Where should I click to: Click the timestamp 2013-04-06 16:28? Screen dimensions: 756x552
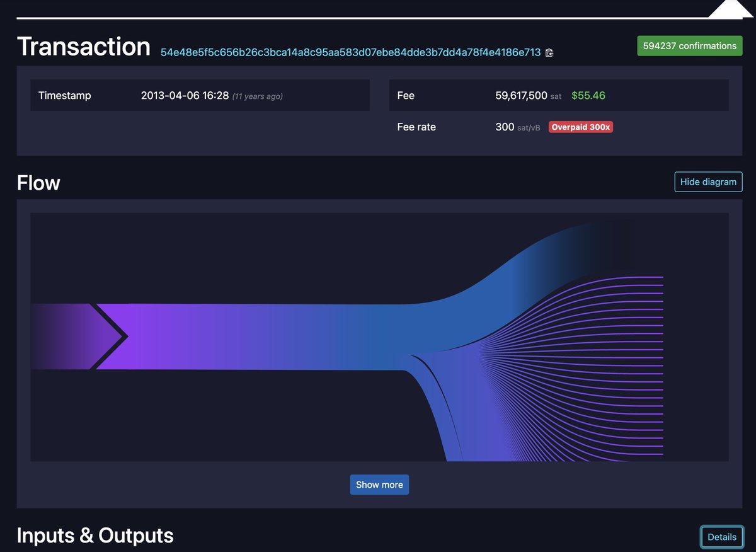pyautogui.click(x=185, y=95)
